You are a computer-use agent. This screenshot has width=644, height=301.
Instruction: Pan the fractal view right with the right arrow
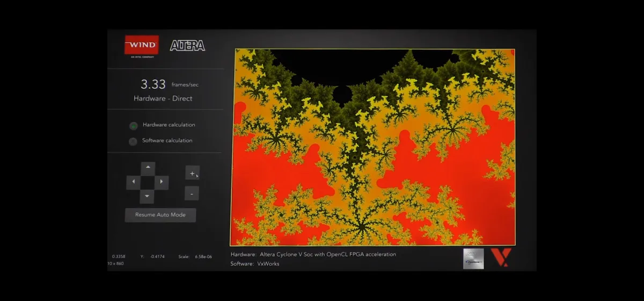coord(162,182)
